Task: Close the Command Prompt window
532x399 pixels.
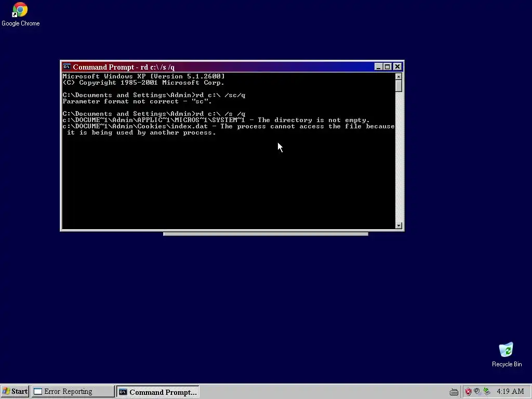Action: tap(397, 67)
